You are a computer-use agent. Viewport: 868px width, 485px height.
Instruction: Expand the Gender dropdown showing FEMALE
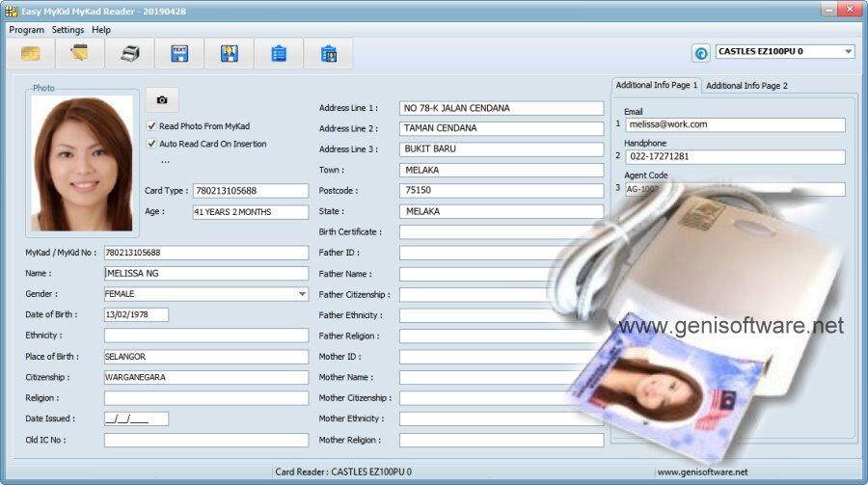click(302, 294)
